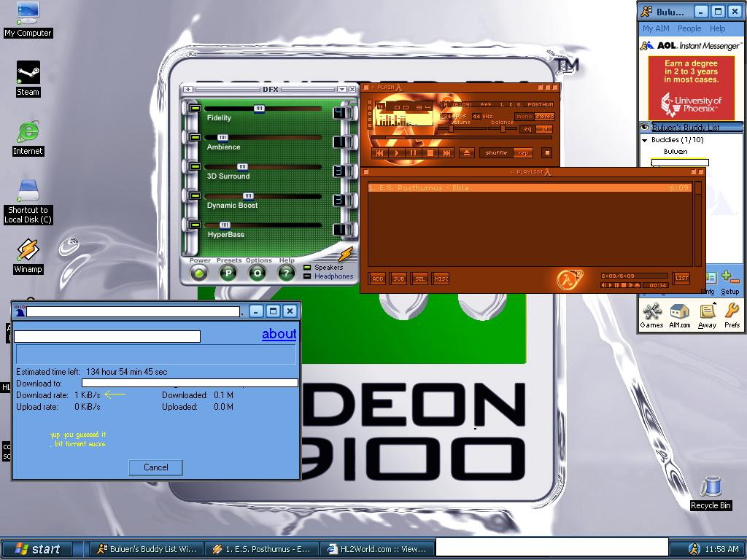Image resolution: width=747 pixels, height=560 pixels.
Task: Play the track in Winamp main window
Action: [396, 153]
